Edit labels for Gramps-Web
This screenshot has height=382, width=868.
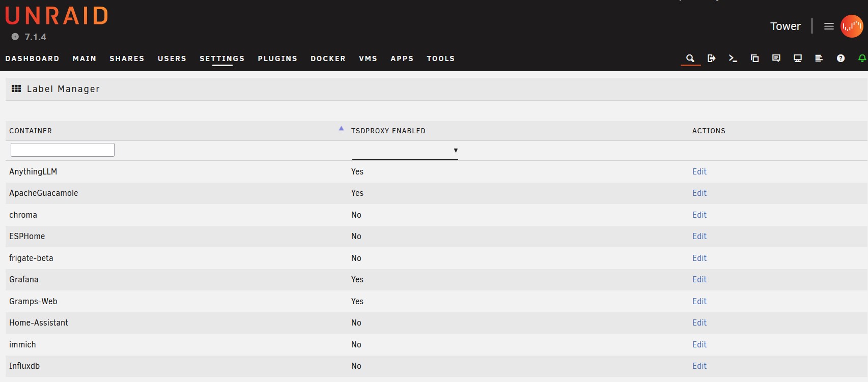tap(699, 301)
